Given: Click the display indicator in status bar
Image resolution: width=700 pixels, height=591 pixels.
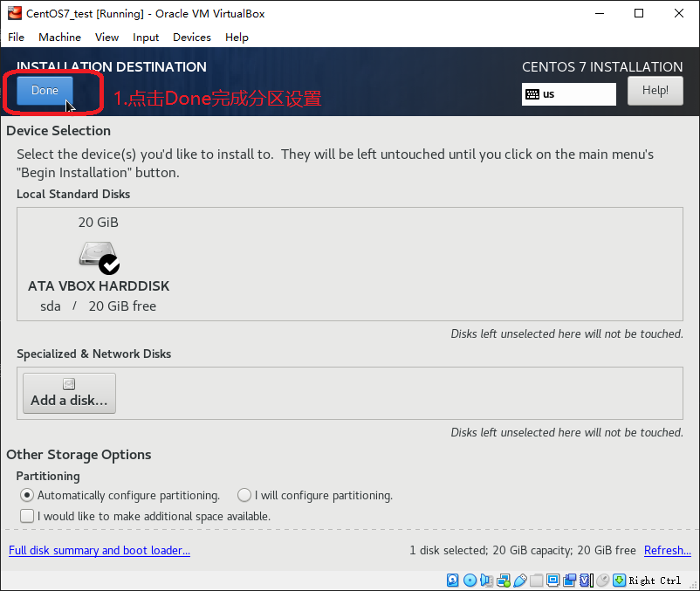Looking at the screenshot, I should [552, 580].
